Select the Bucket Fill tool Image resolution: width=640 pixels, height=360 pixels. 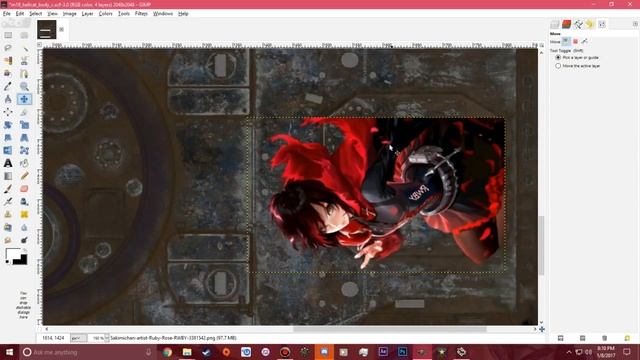24,163
